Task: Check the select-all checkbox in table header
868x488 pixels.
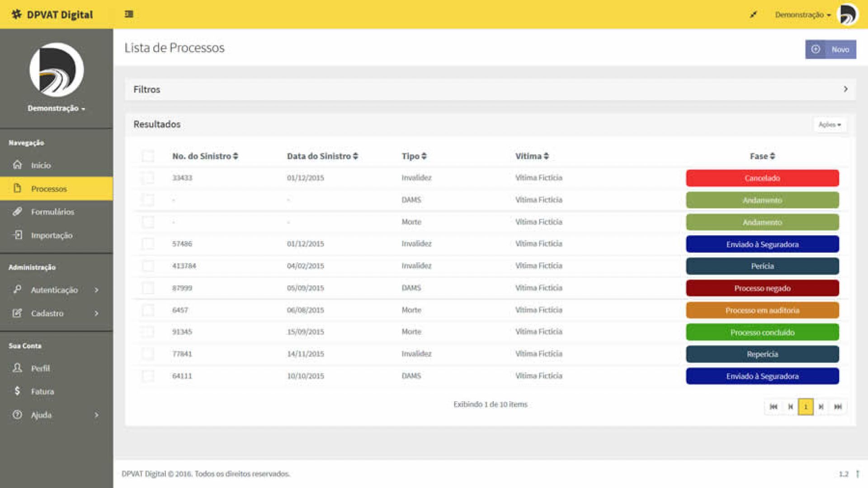Action: coord(148,156)
